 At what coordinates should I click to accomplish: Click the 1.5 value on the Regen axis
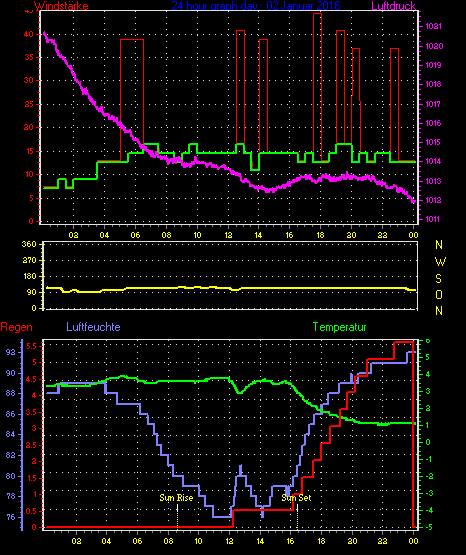pyautogui.click(x=31, y=478)
